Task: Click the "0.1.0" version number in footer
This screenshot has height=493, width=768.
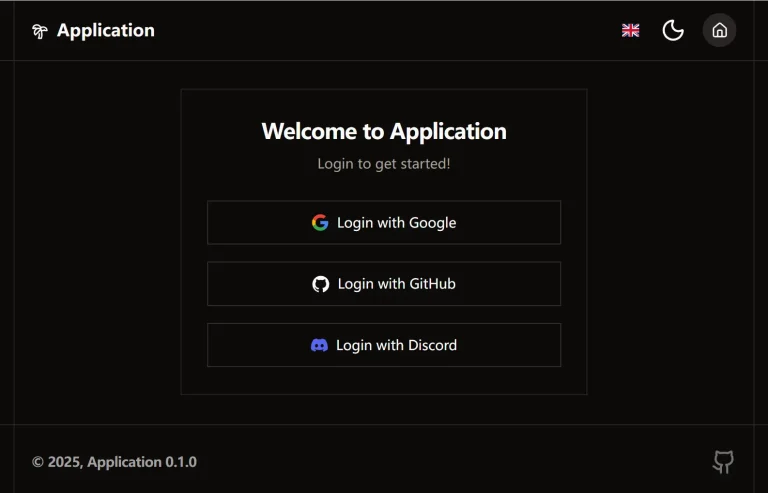Action: pos(181,462)
